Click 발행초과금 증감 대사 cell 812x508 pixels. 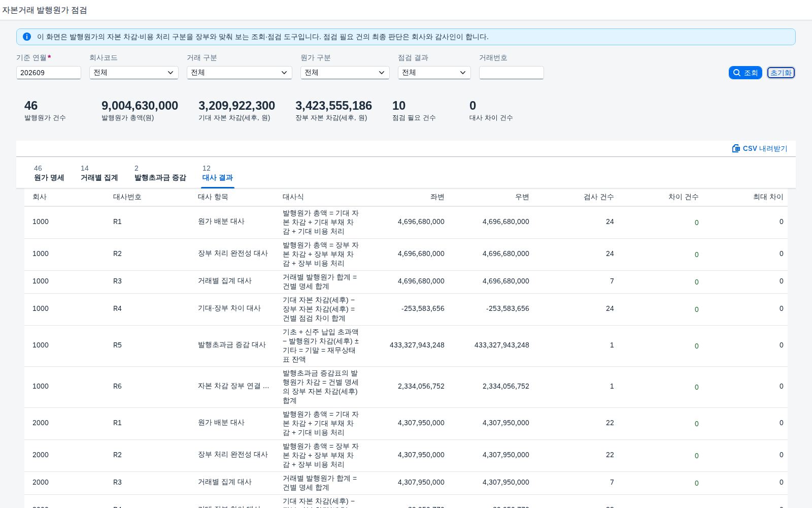(x=232, y=345)
